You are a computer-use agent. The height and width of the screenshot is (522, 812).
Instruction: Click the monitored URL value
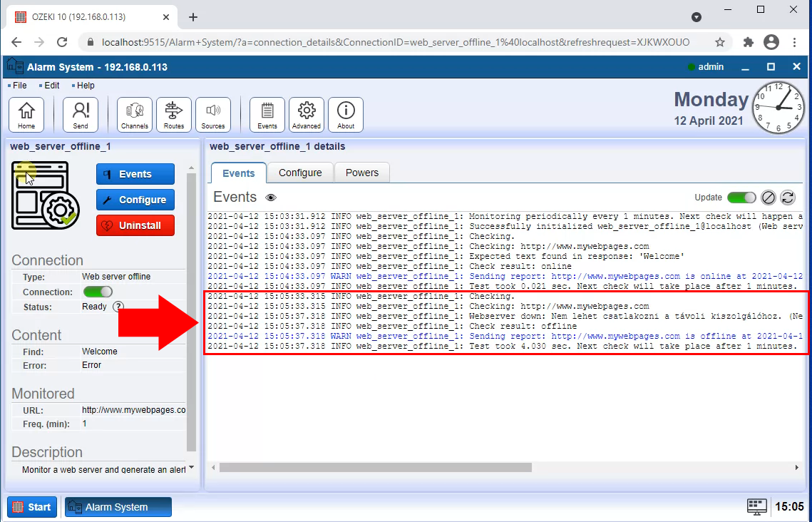(133, 410)
